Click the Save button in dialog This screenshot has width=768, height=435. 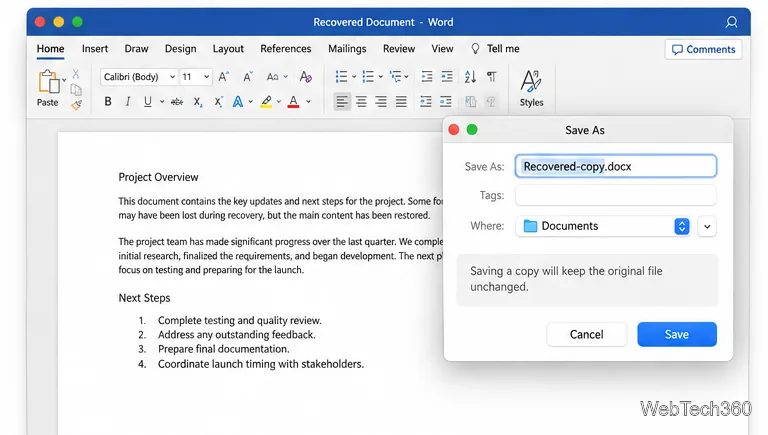tap(677, 334)
